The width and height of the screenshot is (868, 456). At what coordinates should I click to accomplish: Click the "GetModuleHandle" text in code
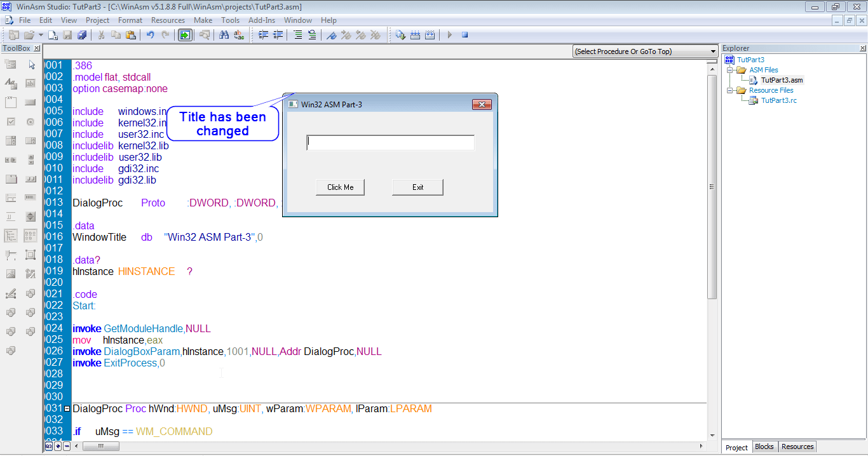[143, 329]
